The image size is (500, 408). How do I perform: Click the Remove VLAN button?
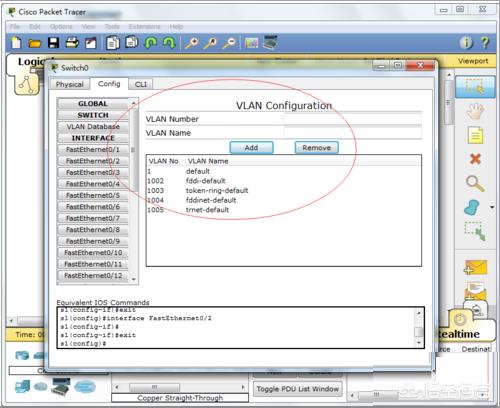coord(316,148)
